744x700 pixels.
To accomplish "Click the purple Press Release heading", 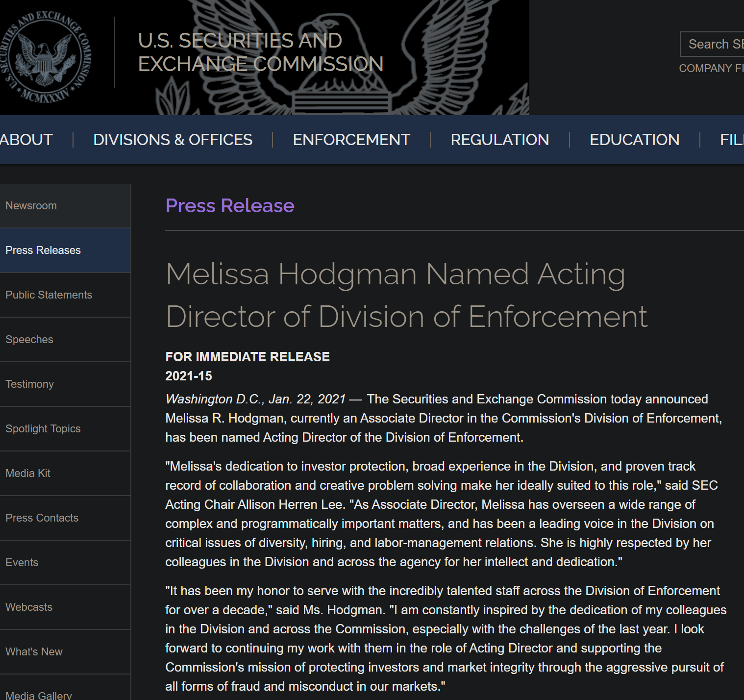I will (230, 206).
